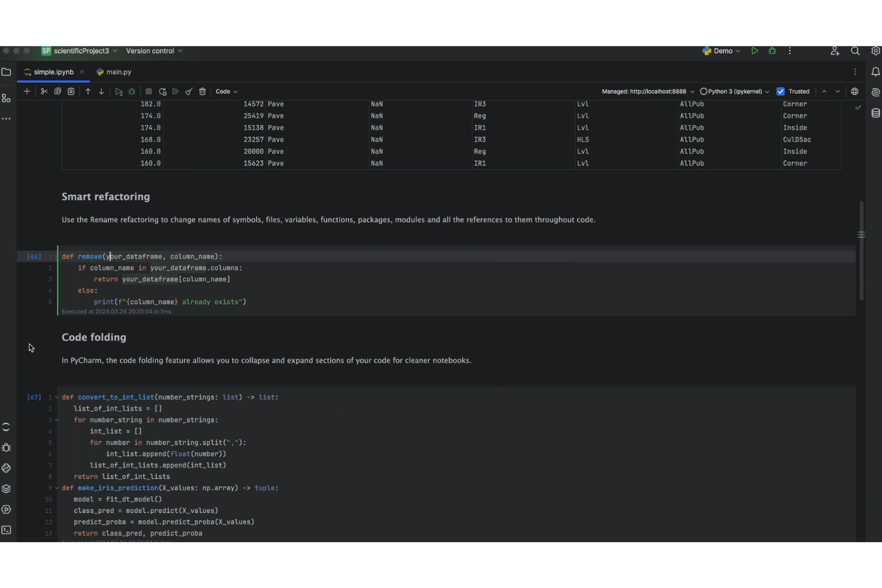Open Python Packages layers icon
The height and width of the screenshot is (588, 882).
coord(7,489)
